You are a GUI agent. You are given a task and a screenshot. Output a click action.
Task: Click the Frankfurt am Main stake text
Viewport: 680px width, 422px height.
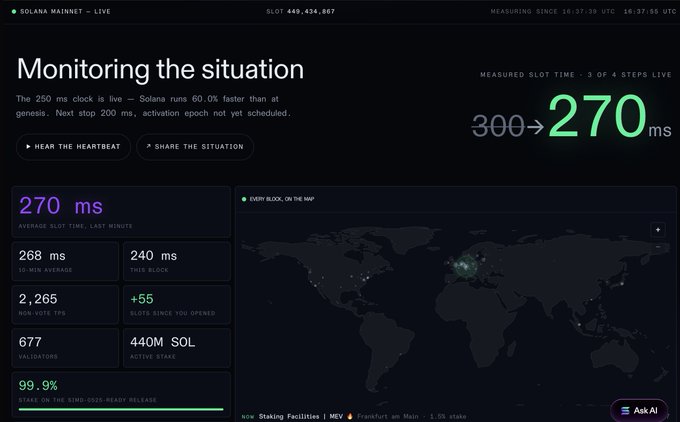click(x=412, y=416)
